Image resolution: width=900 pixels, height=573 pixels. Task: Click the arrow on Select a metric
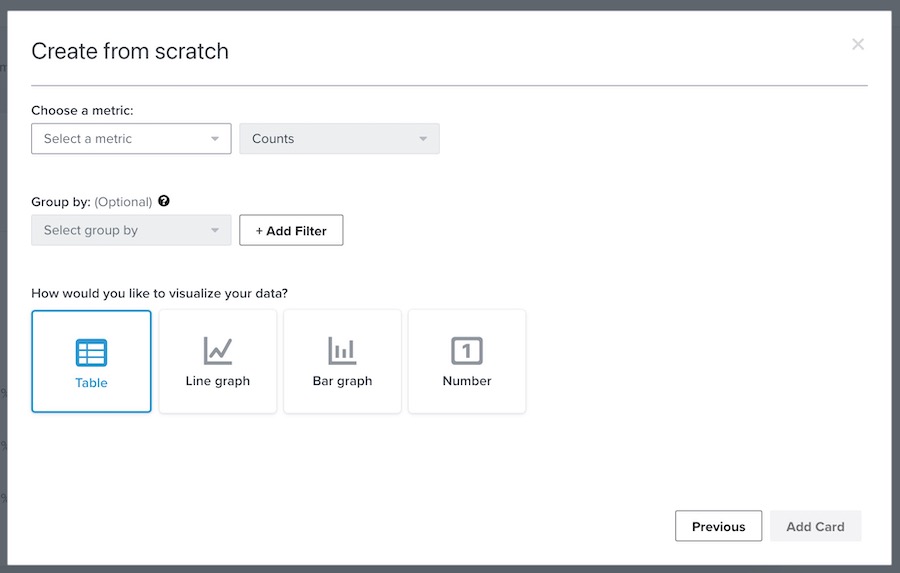tap(215, 139)
